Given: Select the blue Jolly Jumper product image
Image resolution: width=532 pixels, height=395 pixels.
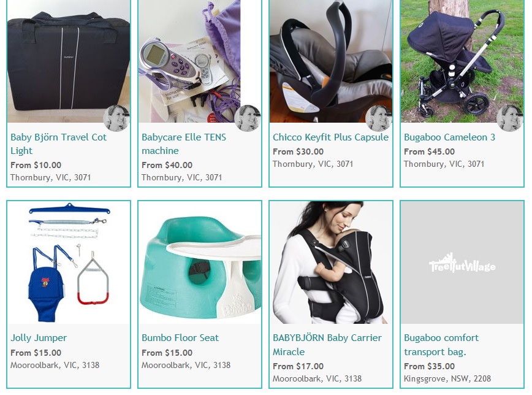Looking at the screenshot, I should pyautogui.click(x=69, y=263).
